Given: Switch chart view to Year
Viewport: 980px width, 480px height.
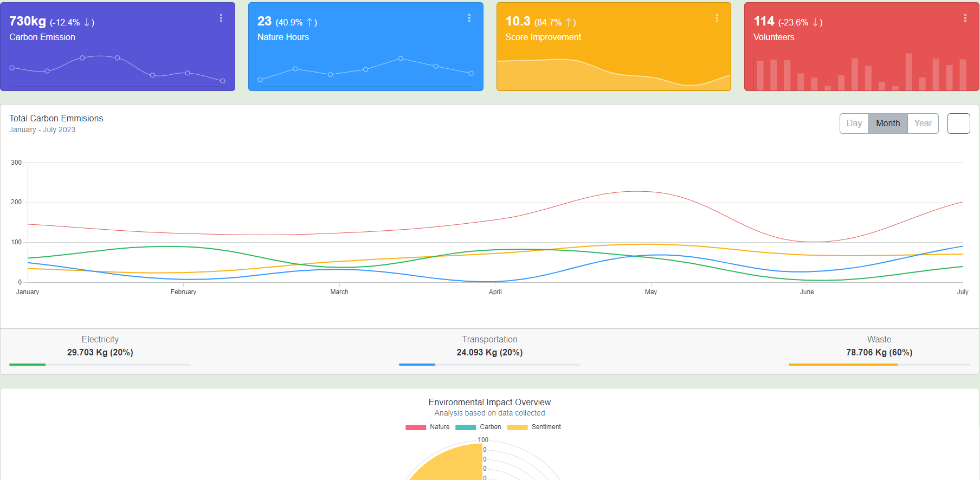Looking at the screenshot, I should pyautogui.click(x=923, y=124).
